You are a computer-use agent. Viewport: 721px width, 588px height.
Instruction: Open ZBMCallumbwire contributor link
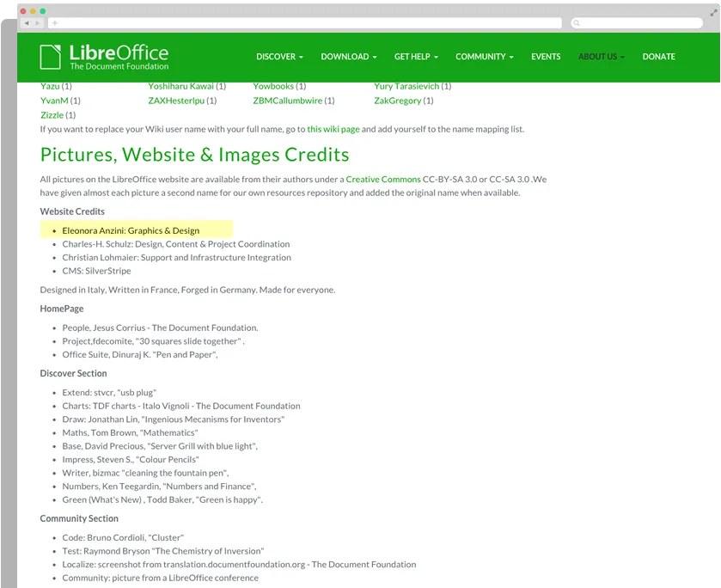point(287,101)
